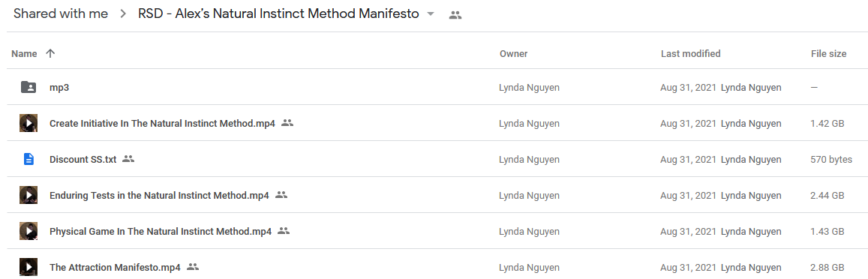Click the sort direction arrow beside Name
This screenshot has height=279, width=868.
(50, 54)
